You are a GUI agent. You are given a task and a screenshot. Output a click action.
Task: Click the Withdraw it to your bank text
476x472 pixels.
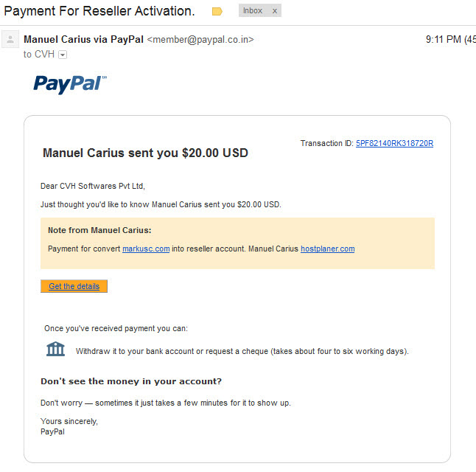click(x=242, y=351)
